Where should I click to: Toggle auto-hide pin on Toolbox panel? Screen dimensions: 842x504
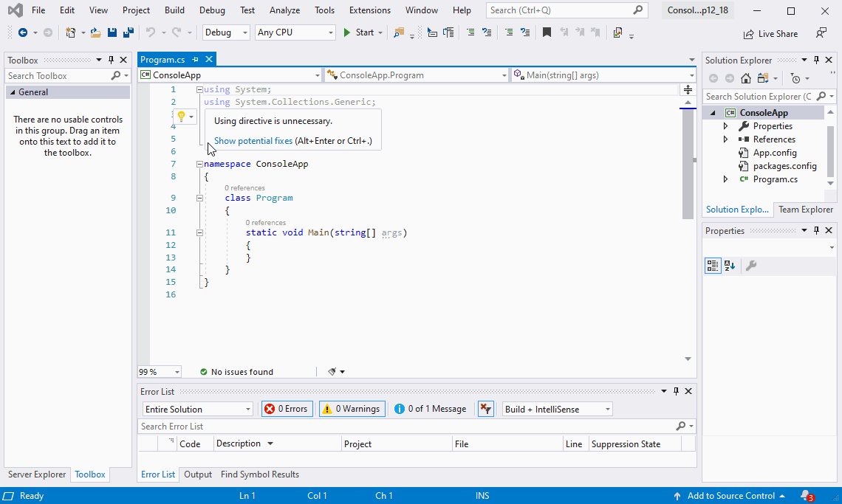tap(111, 60)
